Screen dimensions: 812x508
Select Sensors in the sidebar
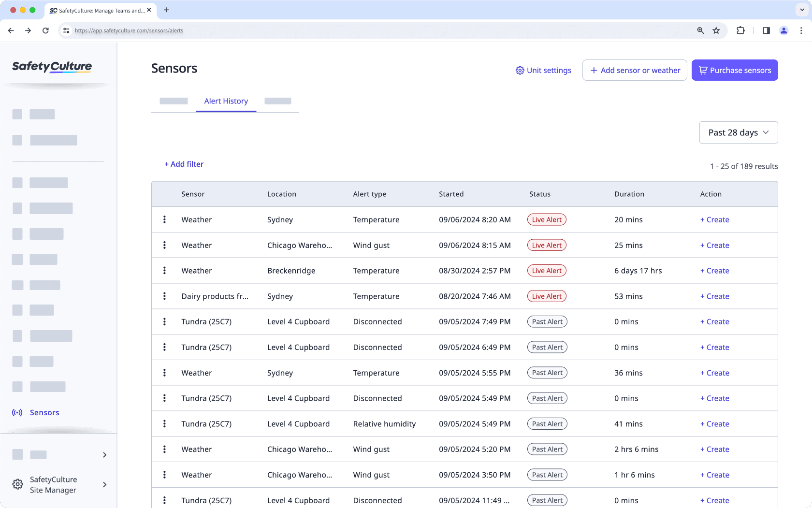(44, 412)
